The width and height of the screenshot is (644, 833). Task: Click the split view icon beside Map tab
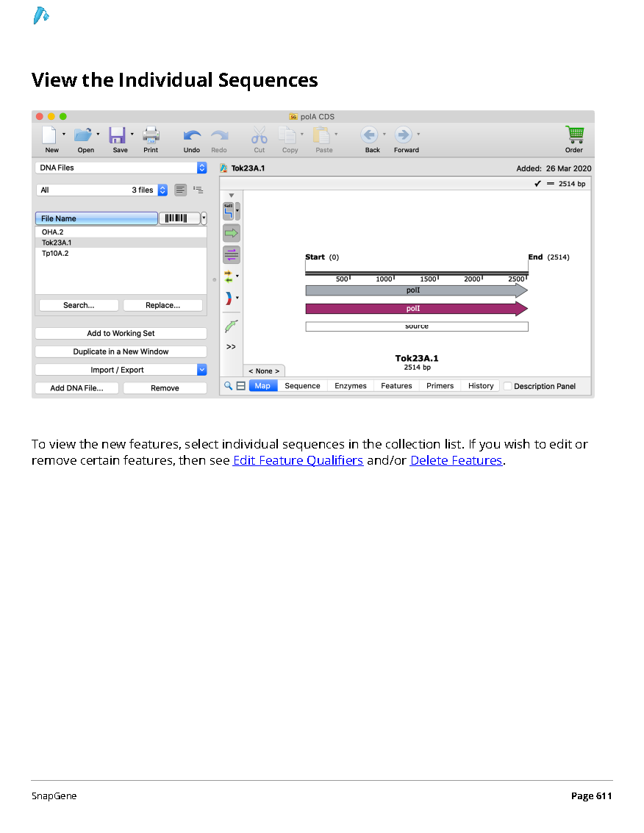(x=240, y=386)
